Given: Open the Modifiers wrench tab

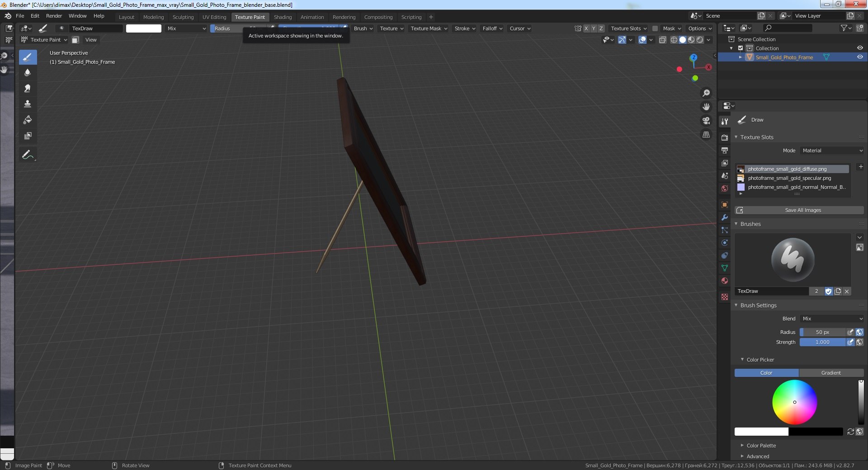Looking at the screenshot, I should click(x=725, y=217).
